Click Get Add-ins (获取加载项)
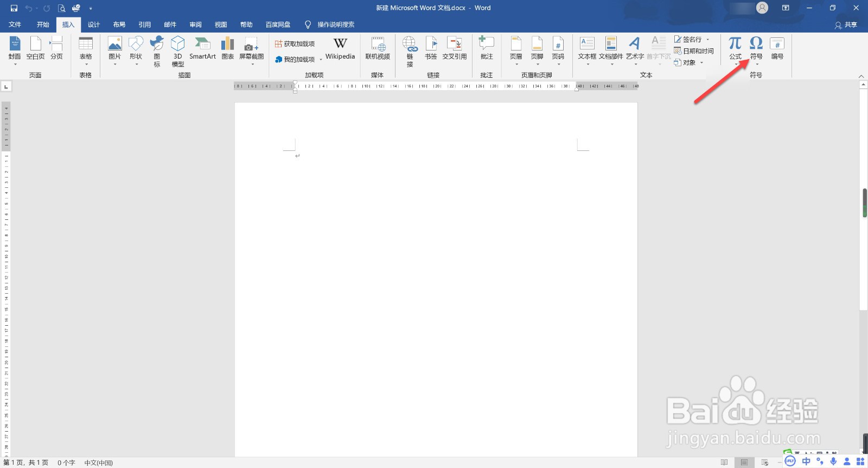This screenshot has height=468, width=868. (295, 44)
